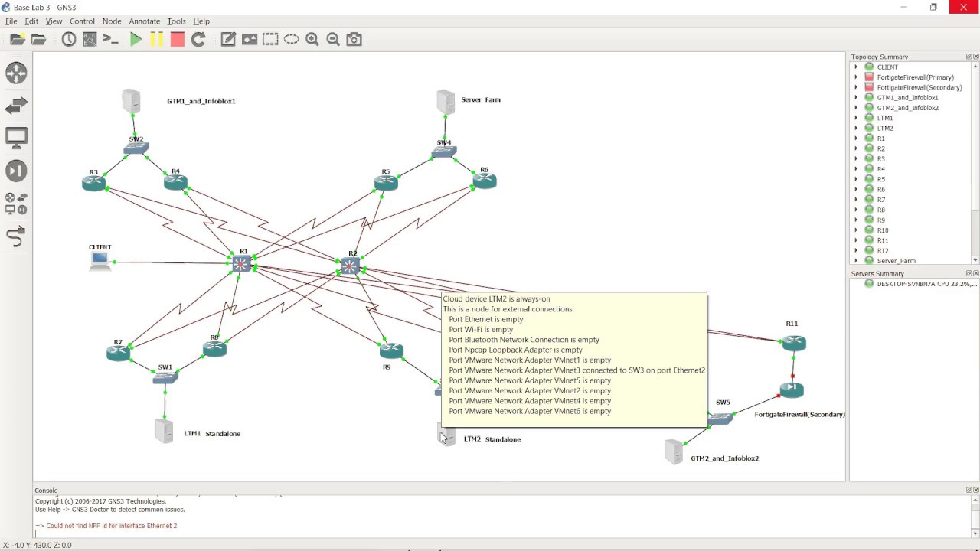Activate the Add a link tool
The width and height of the screenshot is (980, 551).
coord(16,237)
